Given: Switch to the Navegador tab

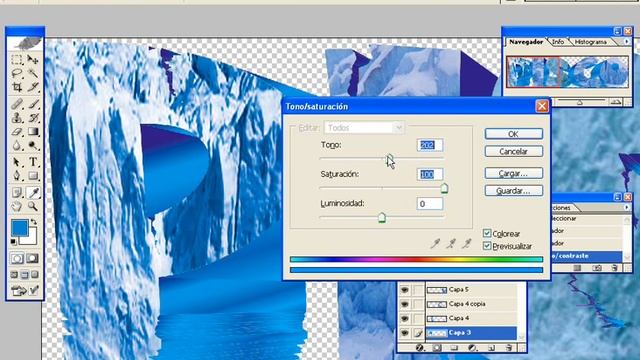Looking at the screenshot, I should click(526, 42).
